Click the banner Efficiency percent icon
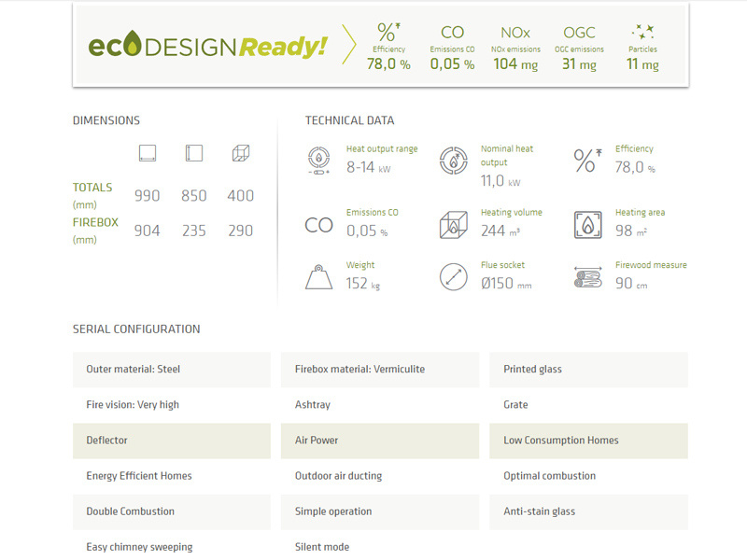The image size is (747, 560). point(388,32)
